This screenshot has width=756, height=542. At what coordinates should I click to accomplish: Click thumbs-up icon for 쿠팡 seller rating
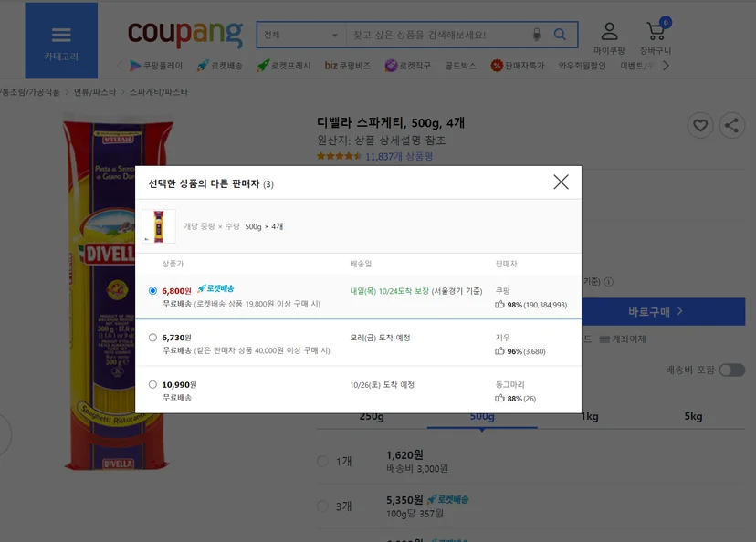500,305
